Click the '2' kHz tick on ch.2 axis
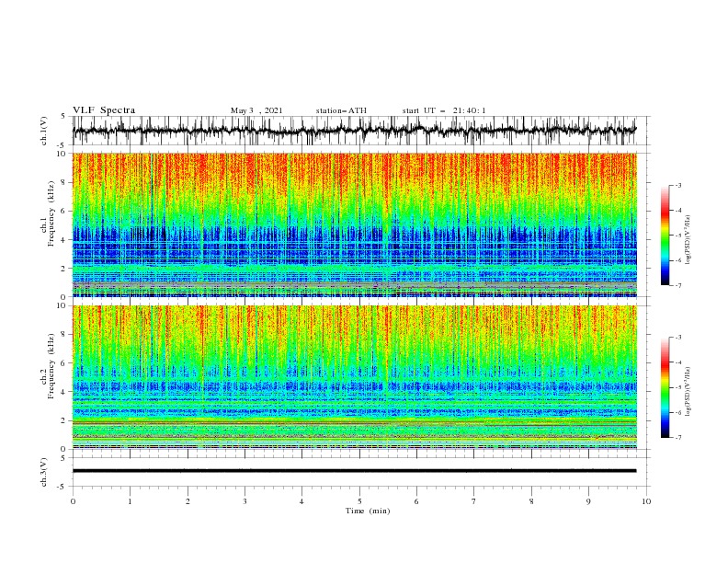 point(63,420)
